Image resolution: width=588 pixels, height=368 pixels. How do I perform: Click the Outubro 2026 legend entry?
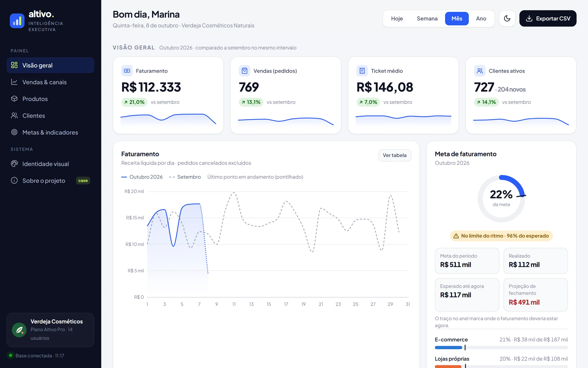click(x=142, y=177)
